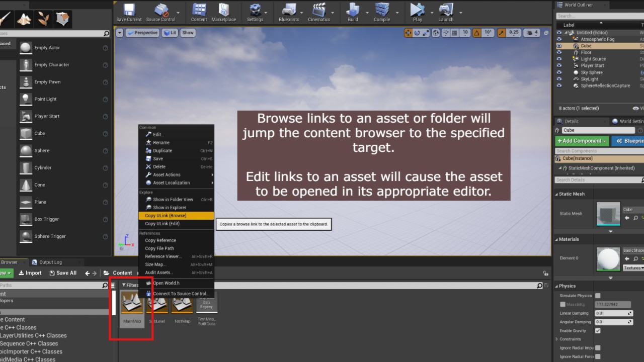Click the Element 0 material sphere swatch
The image size is (644, 362).
point(608,259)
